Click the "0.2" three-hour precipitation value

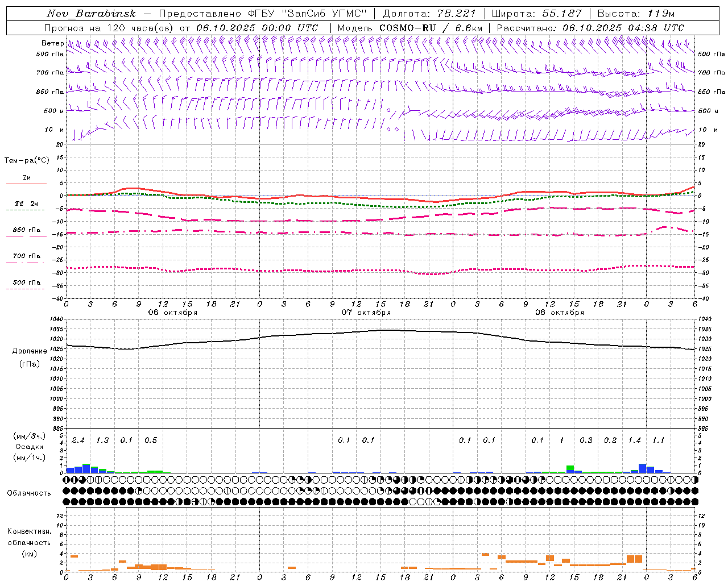pyautogui.click(x=610, y=440)
